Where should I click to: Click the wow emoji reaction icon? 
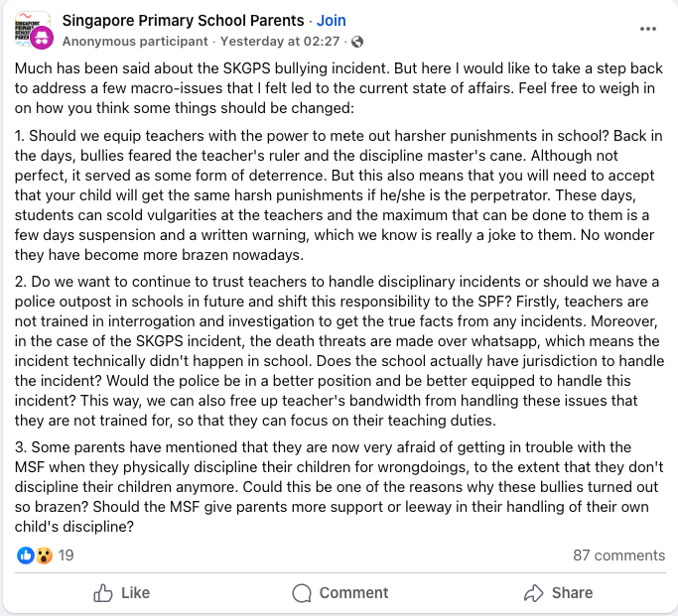pos(43,555)
